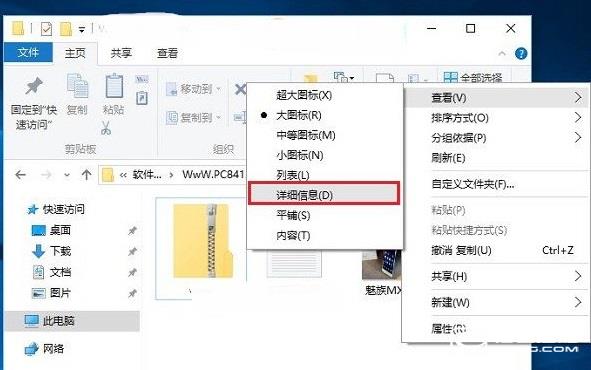Image resolution: width=591 pixels, height=370 pixels.
Task: Click the Back arrow in navigation bar
Action: tap(20, 175)
